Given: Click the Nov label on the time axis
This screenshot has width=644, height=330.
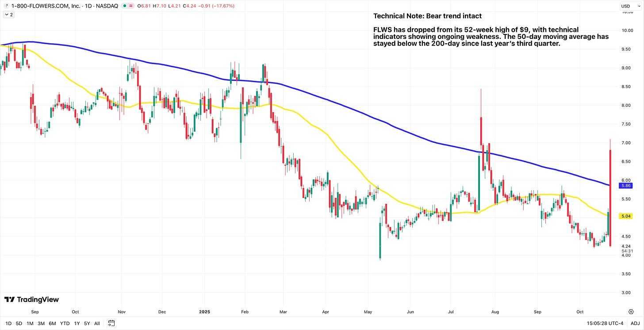Looking at the screenshot, I should pyautogui.click(x=123, y=311).
